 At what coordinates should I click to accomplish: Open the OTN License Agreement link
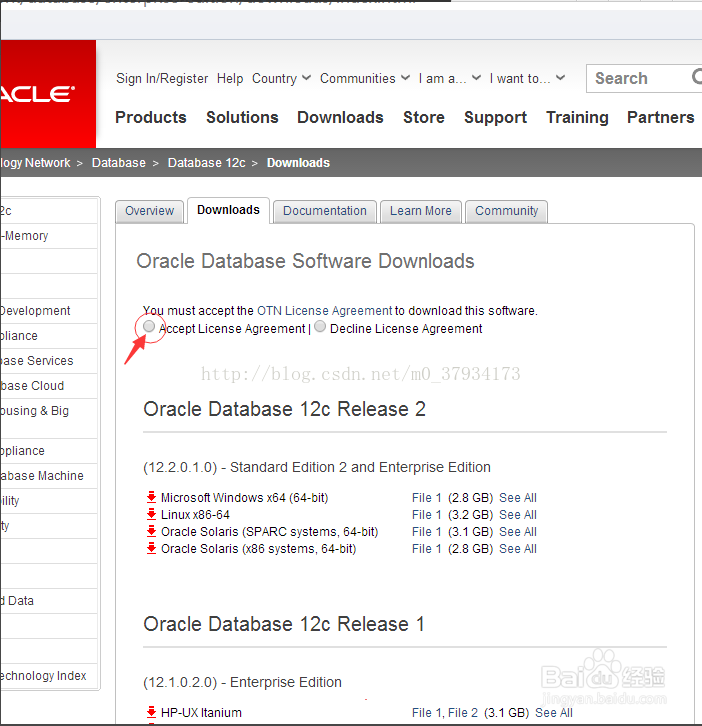point(325,311)
